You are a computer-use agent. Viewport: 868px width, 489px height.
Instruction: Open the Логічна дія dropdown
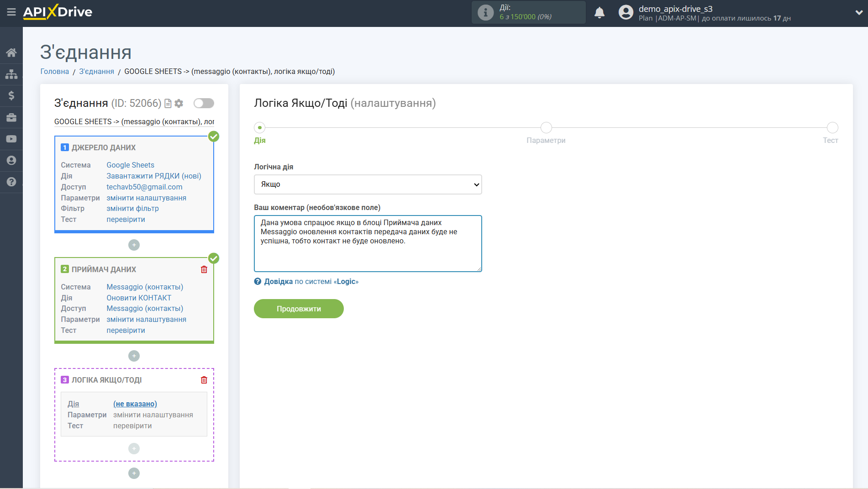pyautogui.click(x=368, y=184)
